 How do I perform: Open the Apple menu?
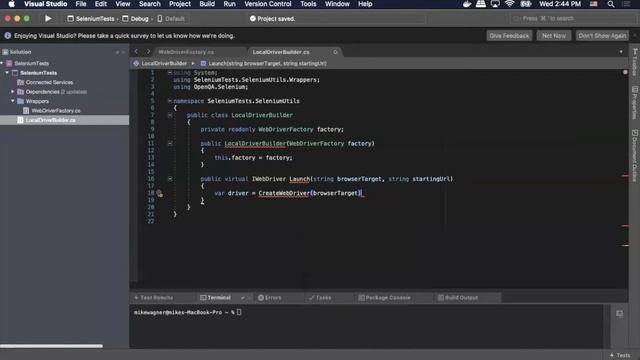[11, 4]
